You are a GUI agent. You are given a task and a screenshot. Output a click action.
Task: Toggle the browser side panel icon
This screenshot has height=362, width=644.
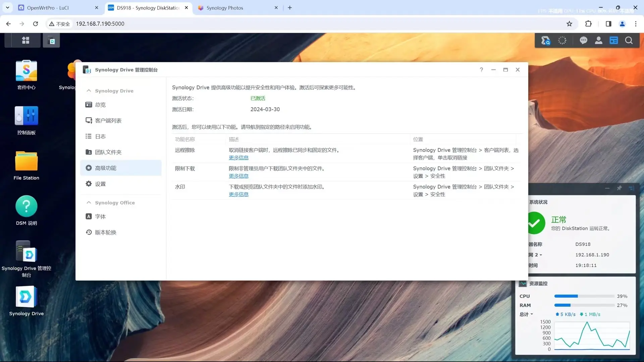point(608,24)
